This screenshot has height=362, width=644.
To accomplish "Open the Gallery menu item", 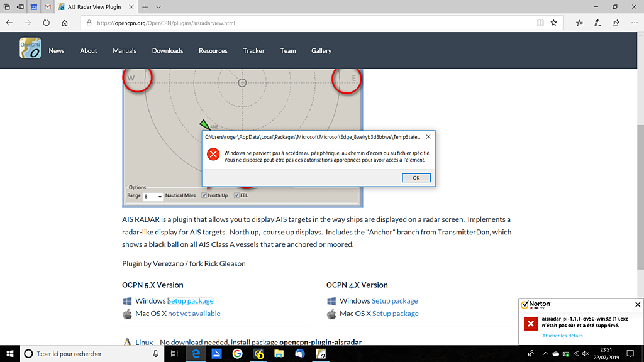I will pyautogui.click(x=321, y=50).
